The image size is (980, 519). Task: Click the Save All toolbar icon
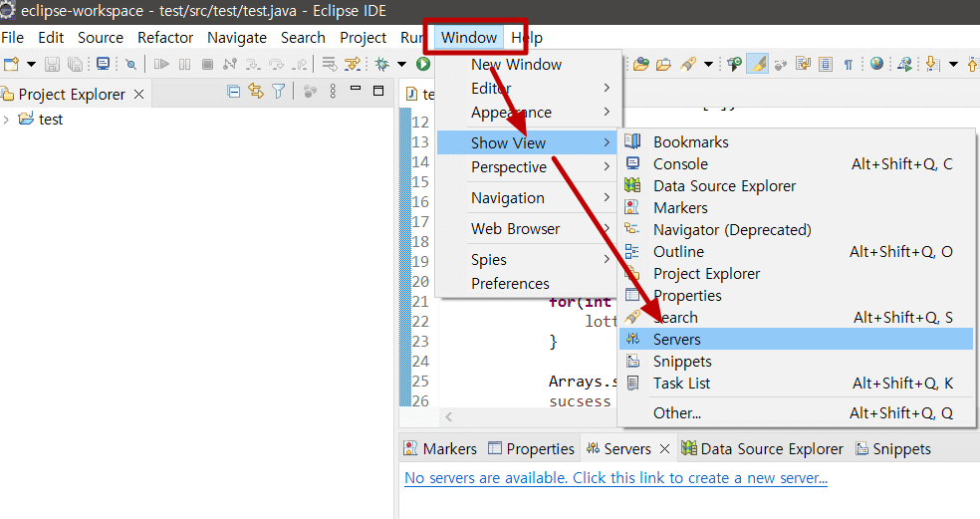[75, 64]
